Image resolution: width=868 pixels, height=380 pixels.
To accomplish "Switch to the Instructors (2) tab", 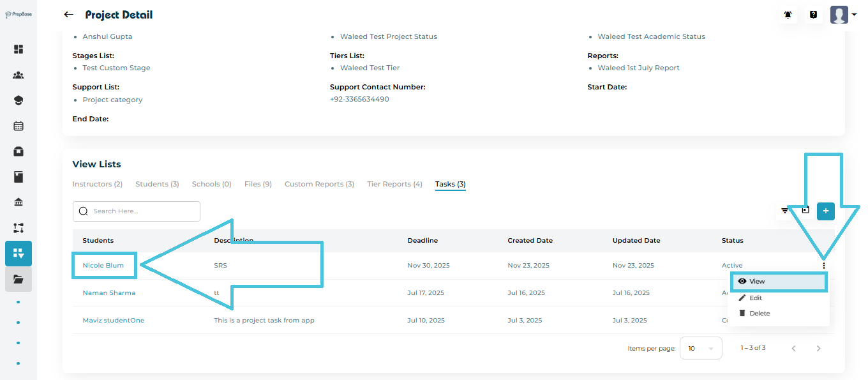I will coord(97,184).
